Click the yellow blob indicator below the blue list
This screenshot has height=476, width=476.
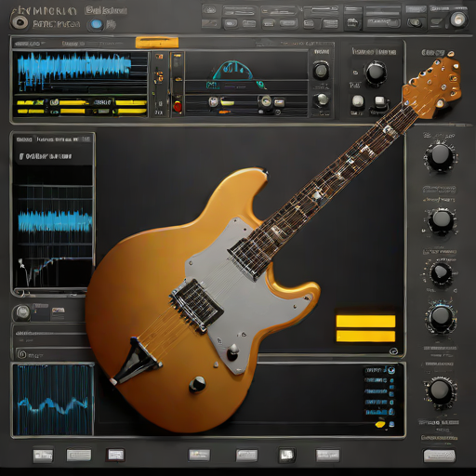point(380,424)
